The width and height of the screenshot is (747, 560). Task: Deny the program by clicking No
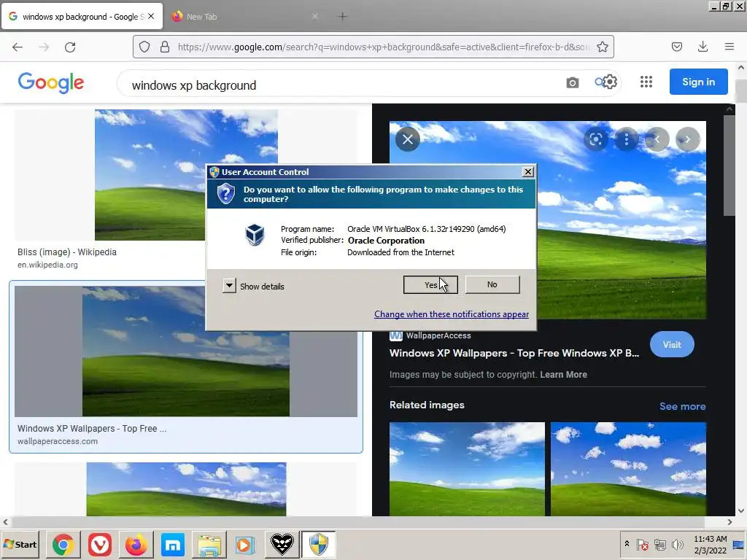(492, 285)
